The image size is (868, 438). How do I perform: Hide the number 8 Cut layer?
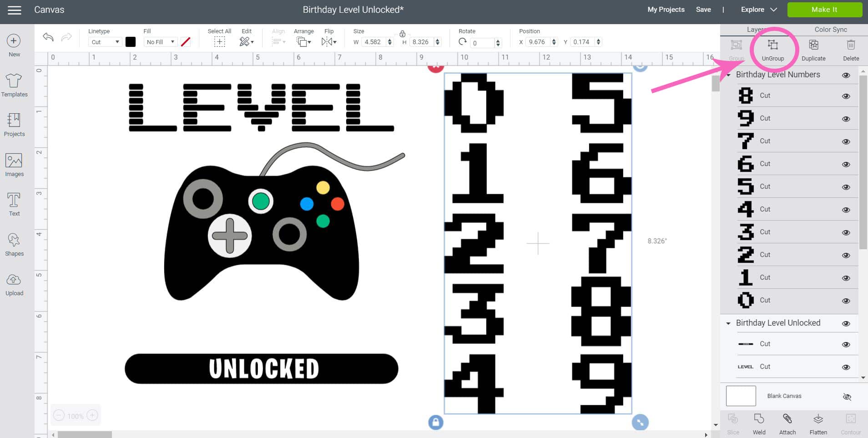pyautogui.click(x=846, y=96)
